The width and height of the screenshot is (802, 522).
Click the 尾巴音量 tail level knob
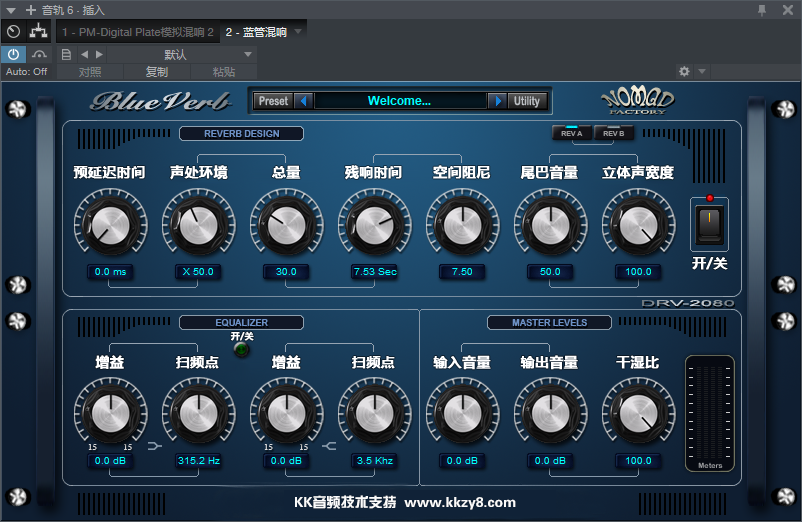point(550,225)
